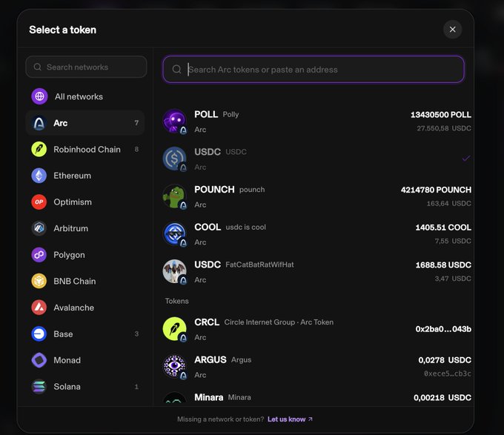Select the Ethereum network label
The image size is (504, 435).
pos(73,176)
